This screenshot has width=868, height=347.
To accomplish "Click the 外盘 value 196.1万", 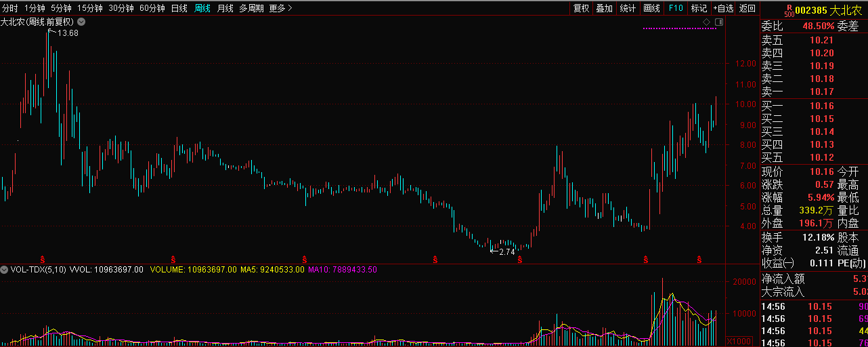I will click(817, 223).
